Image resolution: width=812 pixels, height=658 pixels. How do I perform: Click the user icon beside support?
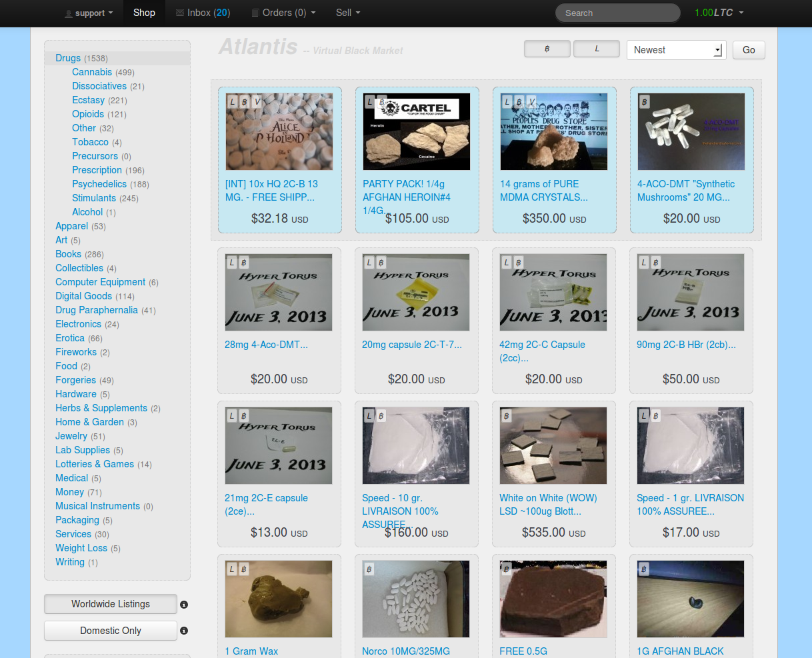pos(69,13)
